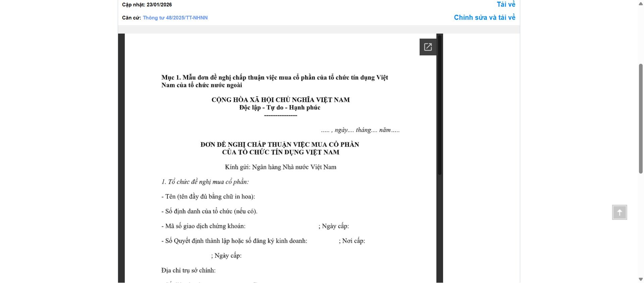The width and height of the screenshot is (644, 283).
Task: Click Số Quyết định thành lập line
Action: click(x=234, y=241)
